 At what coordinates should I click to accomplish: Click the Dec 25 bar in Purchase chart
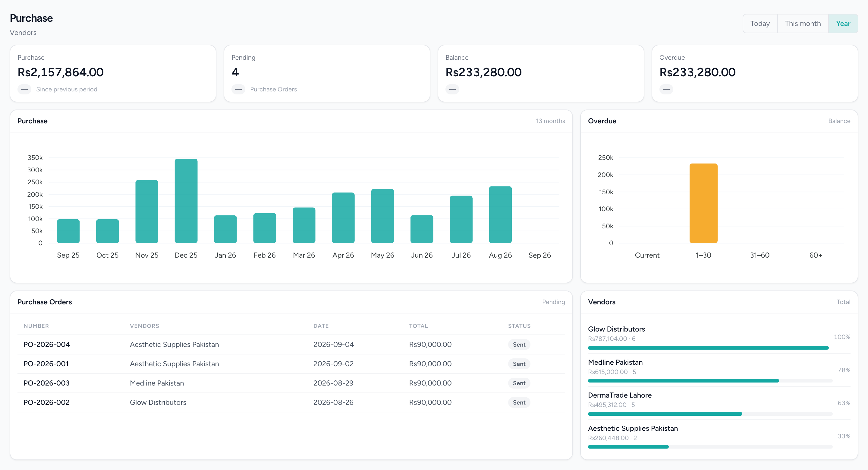point(186,201)
